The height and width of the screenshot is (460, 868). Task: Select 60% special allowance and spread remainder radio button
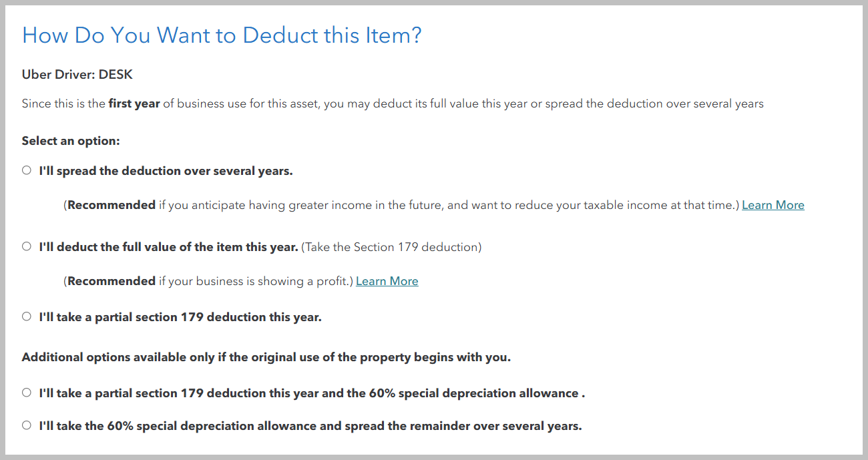point(27,425)
